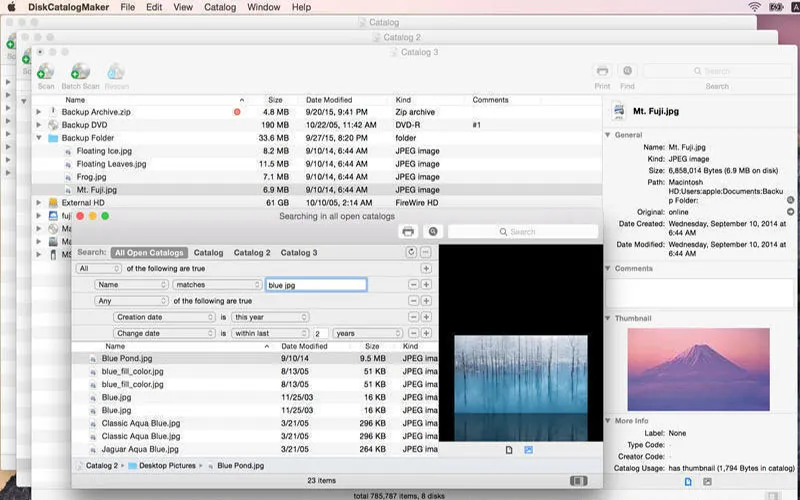
Task: Open the Catalog menu in menu bar
Action: 220,7
